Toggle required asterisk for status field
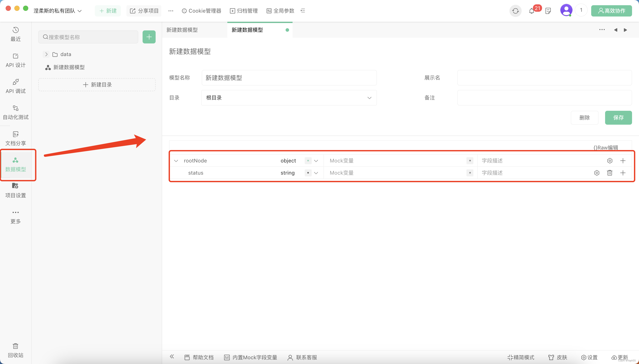 (x=308, y=173)
